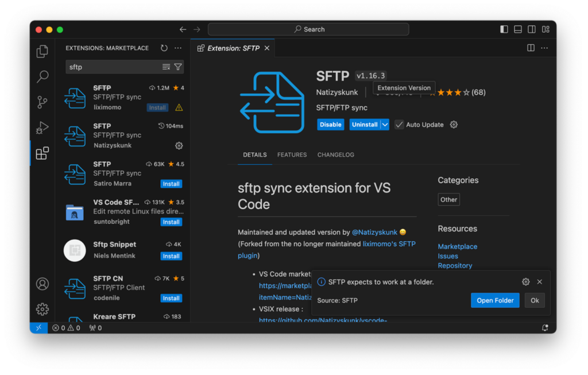Viewport: 588px width, 375px height.
Task: Click Open Folder in the notification
Action: click(x=495, y=300)
